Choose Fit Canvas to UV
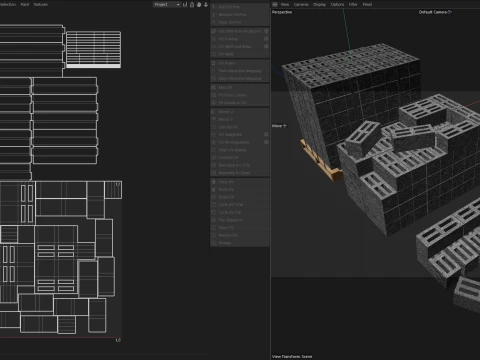The width and height of the screenshot is (480, 360). 240,103
